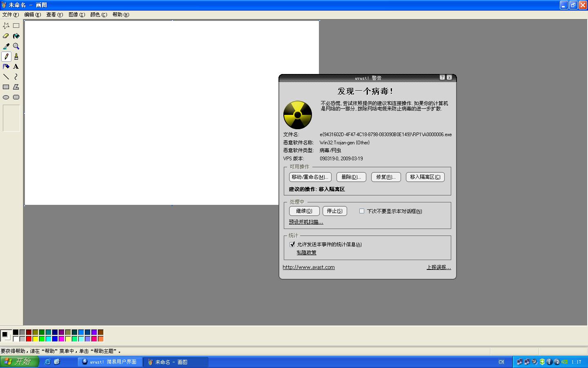This screenshot has width=588, height=368.
Task: Click the 修复 button in avast dialog
Action: (x=386, y=177)
